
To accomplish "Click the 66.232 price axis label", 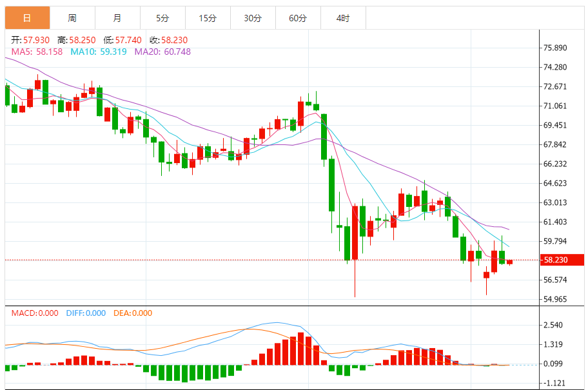I will click(x=555, y=164).
